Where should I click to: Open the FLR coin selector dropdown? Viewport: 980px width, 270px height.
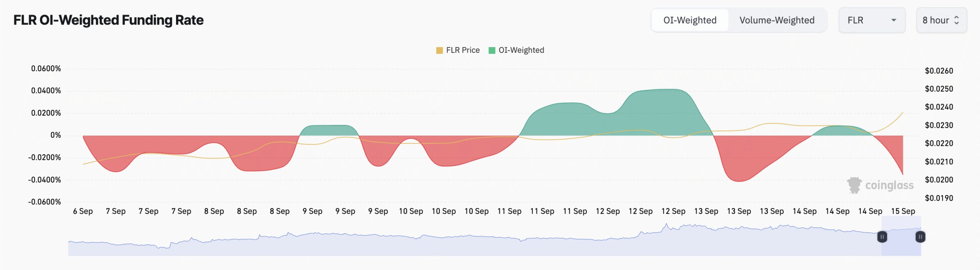tap(872, 20)
